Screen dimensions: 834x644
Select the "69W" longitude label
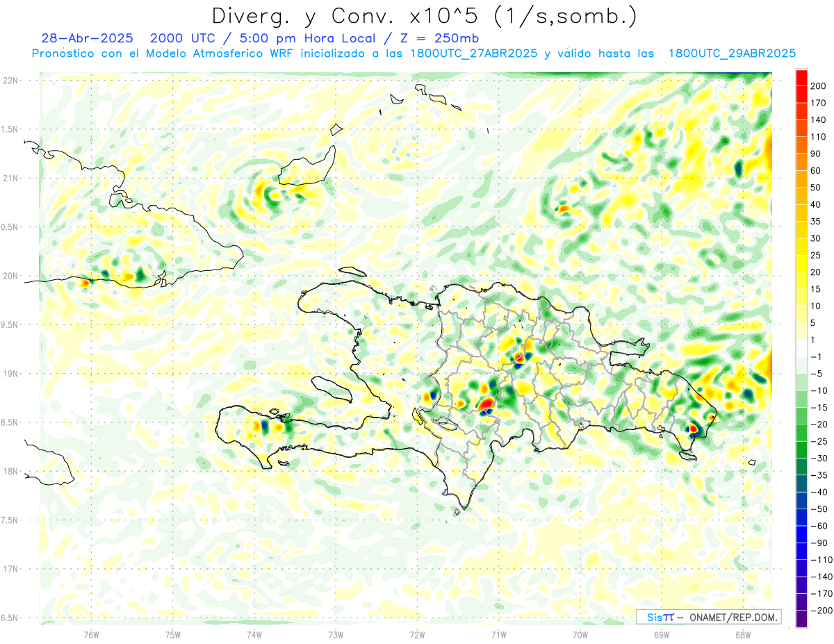click(662, 635)
